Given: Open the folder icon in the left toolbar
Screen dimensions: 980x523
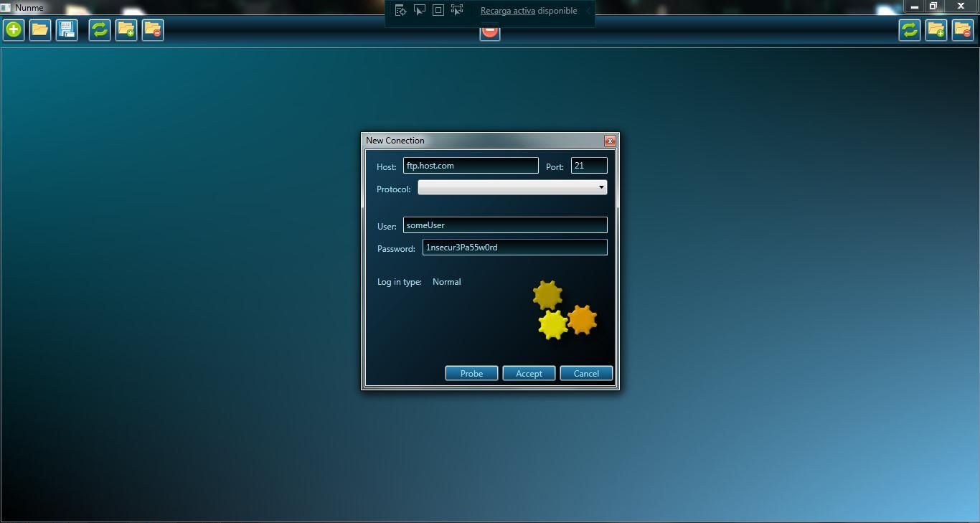Looking at the screenshot, I should click(x=40, y=30).
